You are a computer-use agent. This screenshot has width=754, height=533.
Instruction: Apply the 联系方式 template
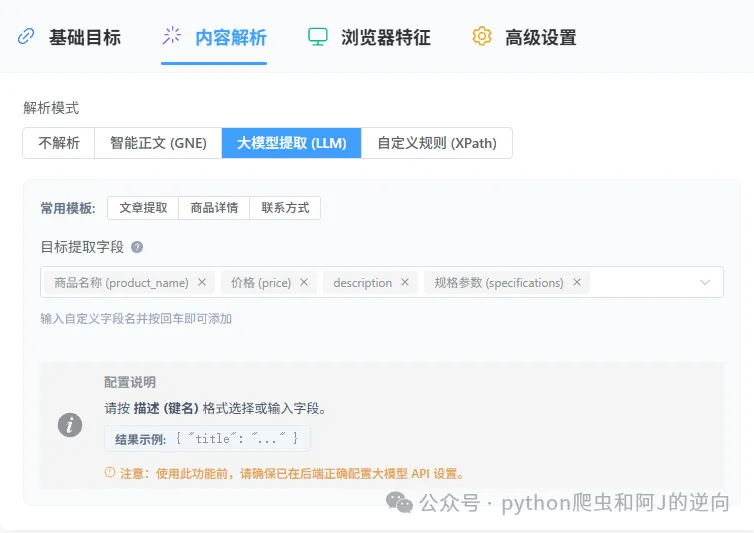285,208
